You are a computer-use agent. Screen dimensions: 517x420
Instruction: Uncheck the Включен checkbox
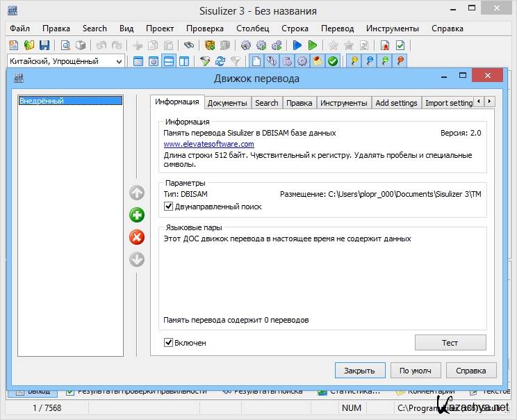pyautogui.click(x=169, y=342)
